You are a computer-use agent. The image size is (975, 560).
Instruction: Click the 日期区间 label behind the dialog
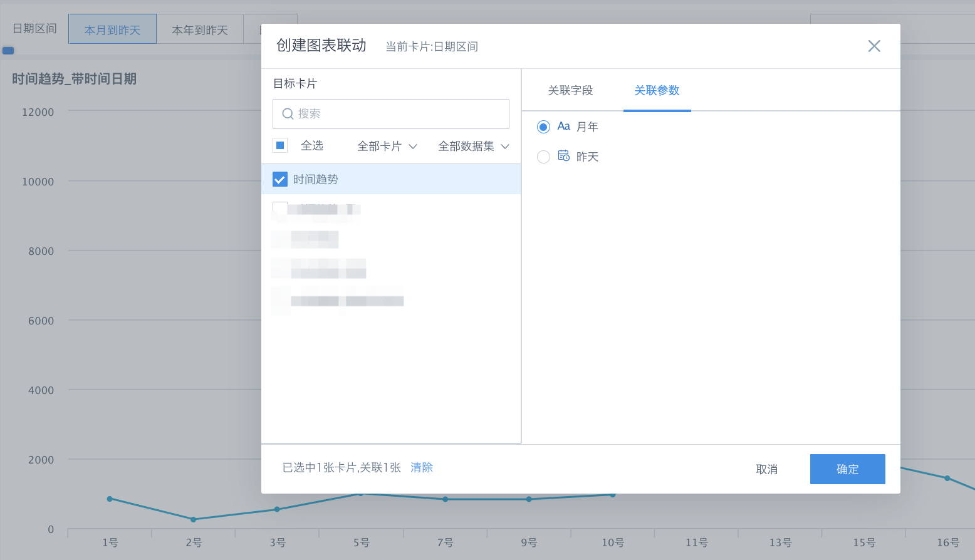pos(34,29)
